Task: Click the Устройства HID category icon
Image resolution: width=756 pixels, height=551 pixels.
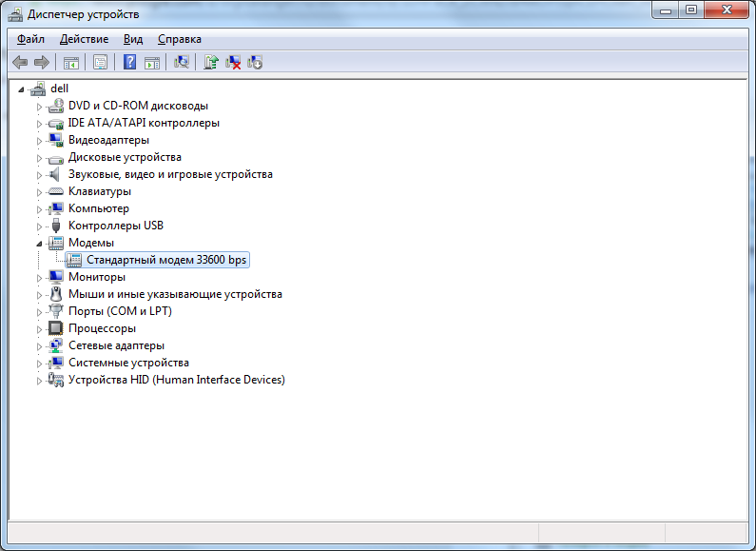Action: 56,380
